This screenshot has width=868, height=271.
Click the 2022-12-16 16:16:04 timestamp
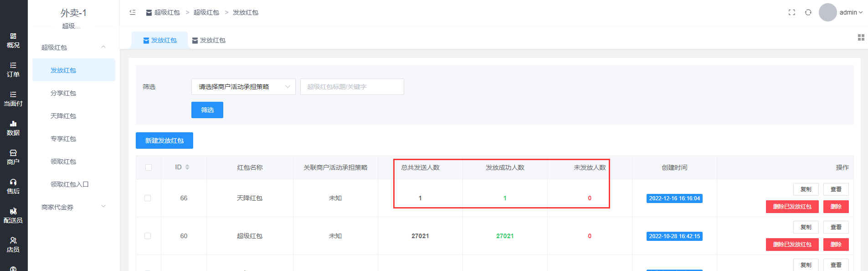pyautogui.click(x=674, y=198)
